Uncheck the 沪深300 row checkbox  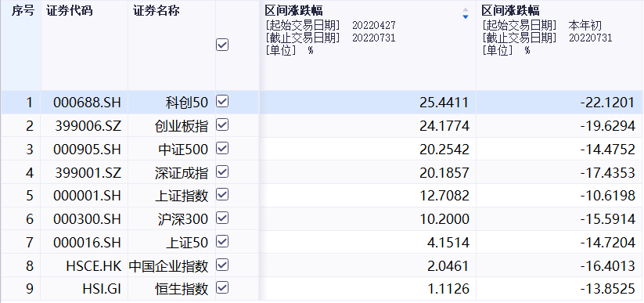222,218
